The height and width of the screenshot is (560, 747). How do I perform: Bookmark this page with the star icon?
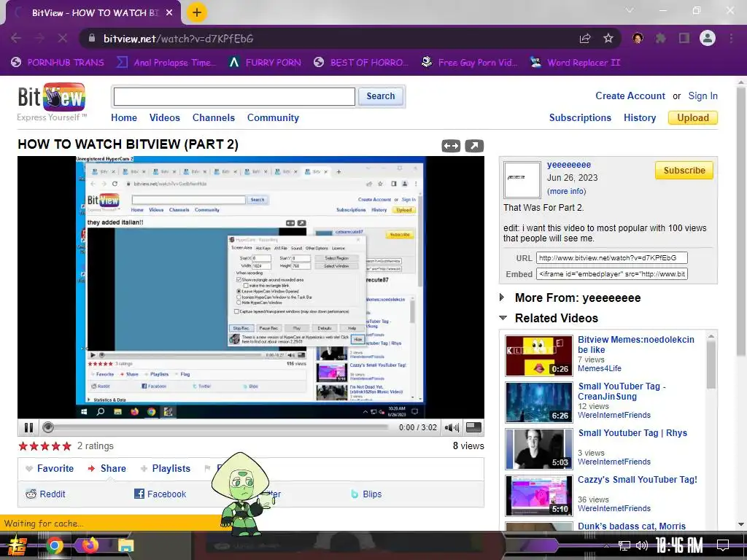pos(608,39)
